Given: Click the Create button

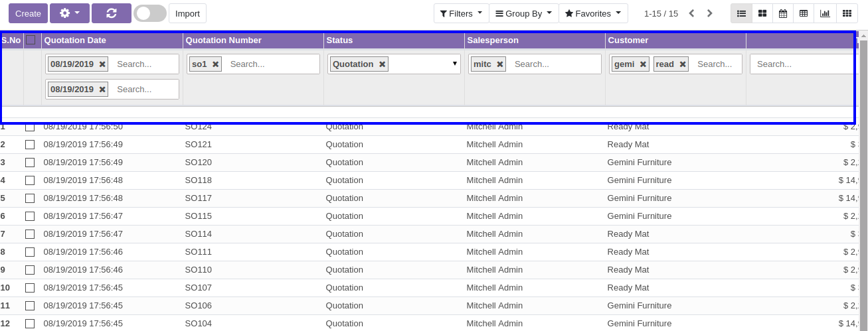Looking at the screenshot, I should tap(28, 13).
